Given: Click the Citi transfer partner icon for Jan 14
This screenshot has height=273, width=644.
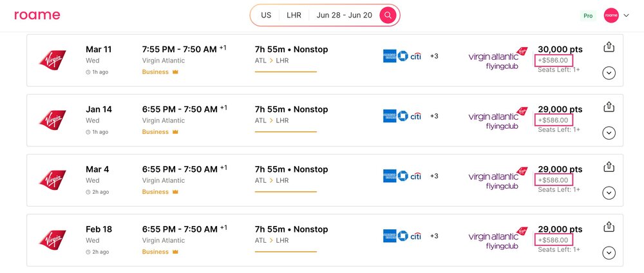Looking at the screenshot, I should (416, 116).
